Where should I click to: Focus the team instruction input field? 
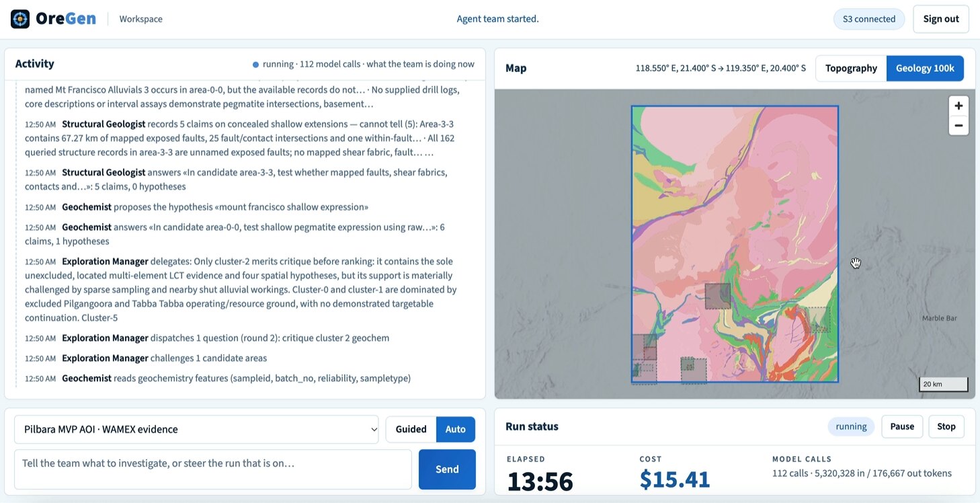pyautogui.click(x=213, y=469)
